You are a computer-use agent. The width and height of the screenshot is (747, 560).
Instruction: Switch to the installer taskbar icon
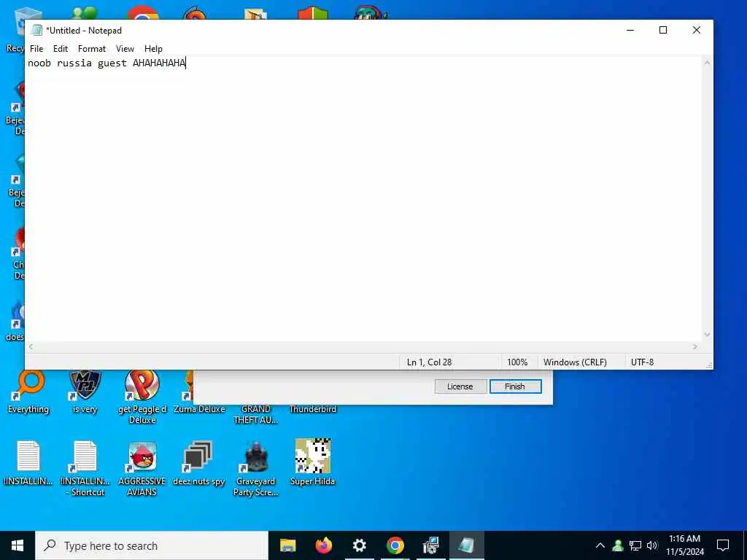[x=430, y=545]
